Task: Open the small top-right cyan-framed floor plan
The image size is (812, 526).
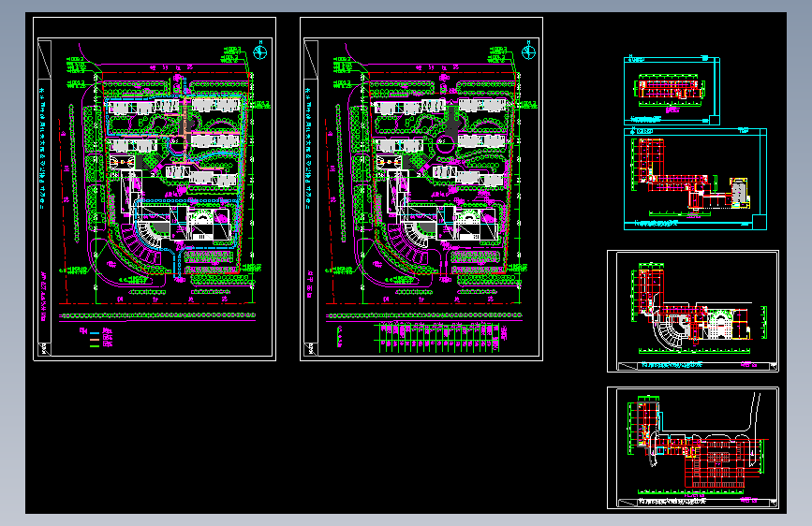Action: pyautogui.click(x=672, y=91)
